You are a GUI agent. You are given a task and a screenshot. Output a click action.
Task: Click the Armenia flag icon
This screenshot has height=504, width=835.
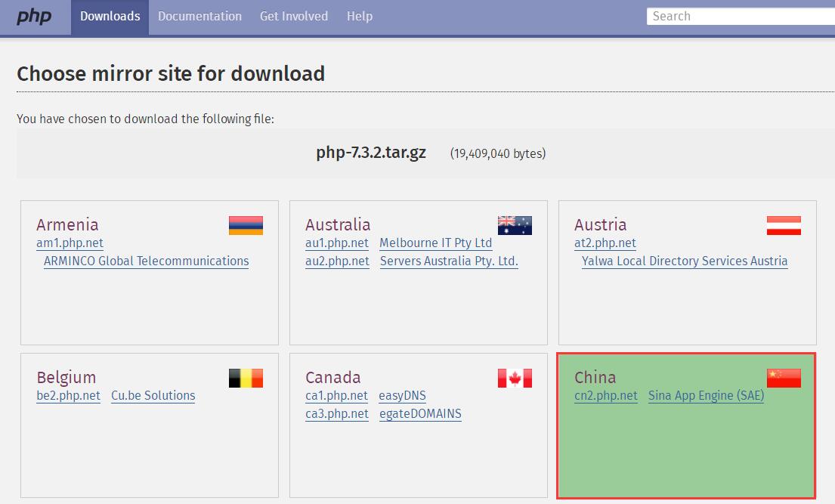tap(246, 225)
